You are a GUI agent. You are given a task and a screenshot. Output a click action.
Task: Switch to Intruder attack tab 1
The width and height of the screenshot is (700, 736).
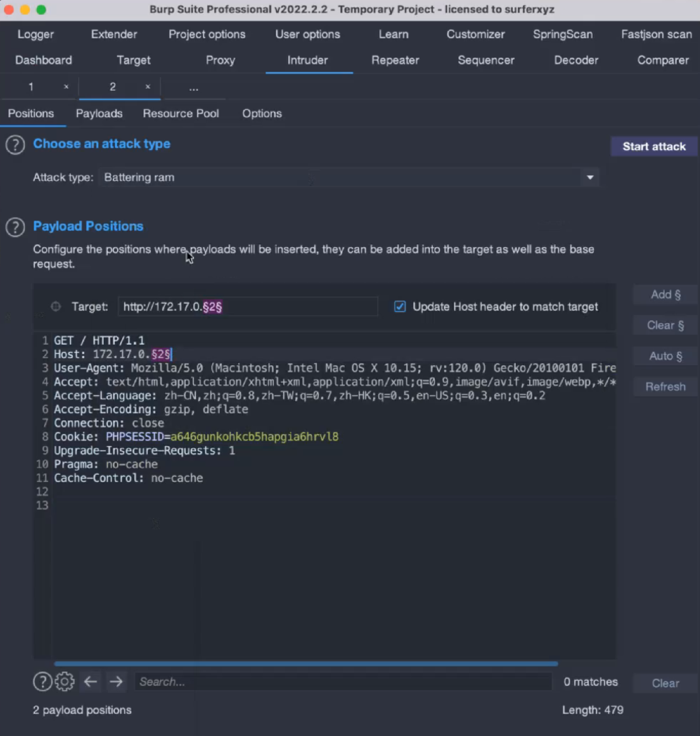coord(31,87)
